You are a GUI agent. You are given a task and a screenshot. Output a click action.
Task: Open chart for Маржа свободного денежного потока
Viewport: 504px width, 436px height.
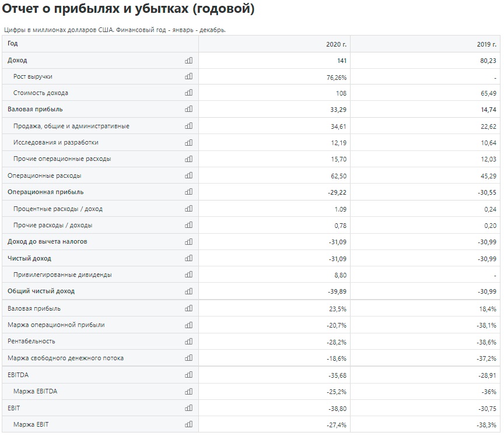click(x=188, y=358)
